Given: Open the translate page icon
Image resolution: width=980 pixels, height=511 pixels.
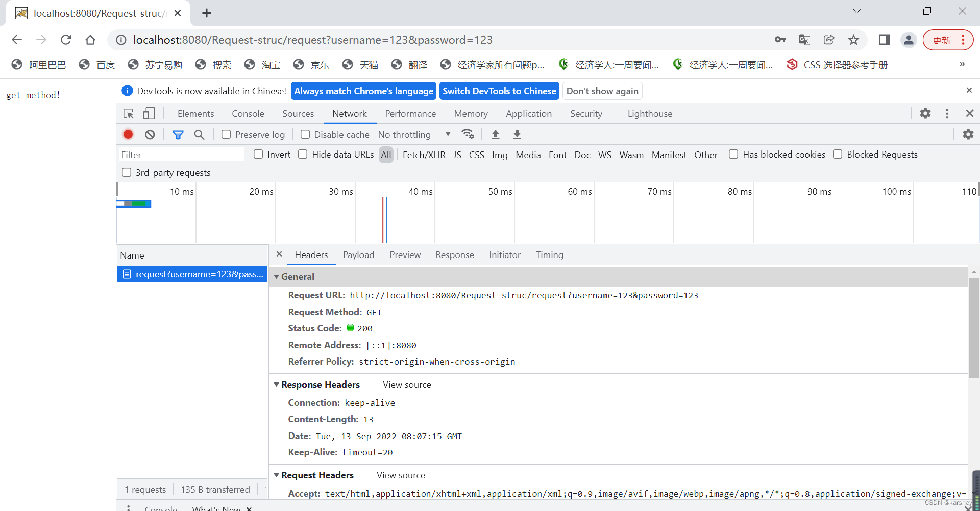Looking at the screenshot, I should [804, 40].
